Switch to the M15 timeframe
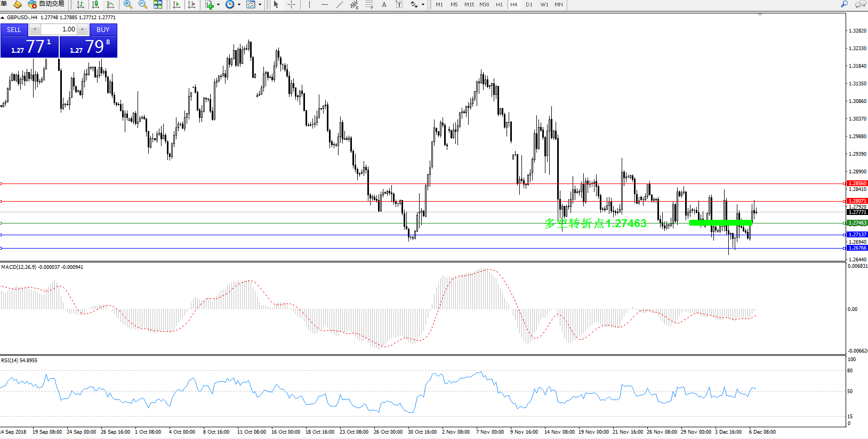Image resolution: width=868 pixels, height=439 pixels. pos(469,4)
